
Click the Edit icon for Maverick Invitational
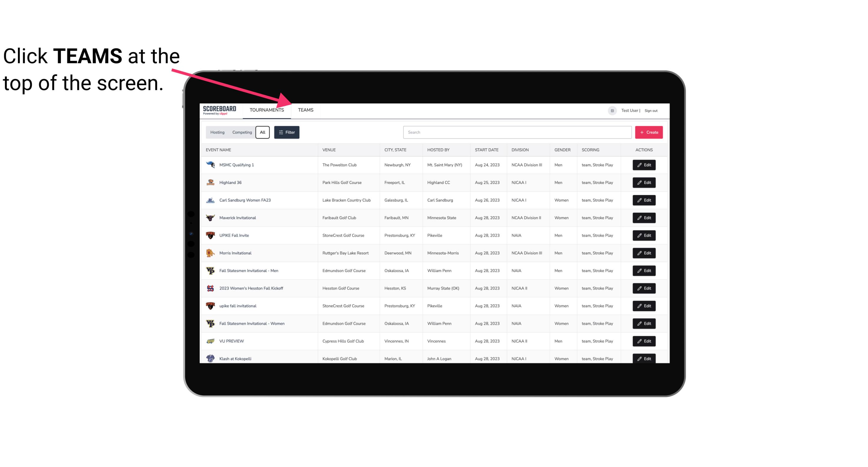[644, 217]
